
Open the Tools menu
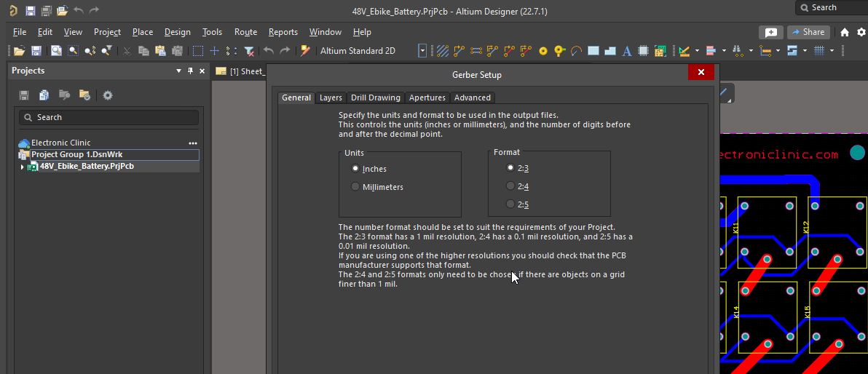coord(212,32)
